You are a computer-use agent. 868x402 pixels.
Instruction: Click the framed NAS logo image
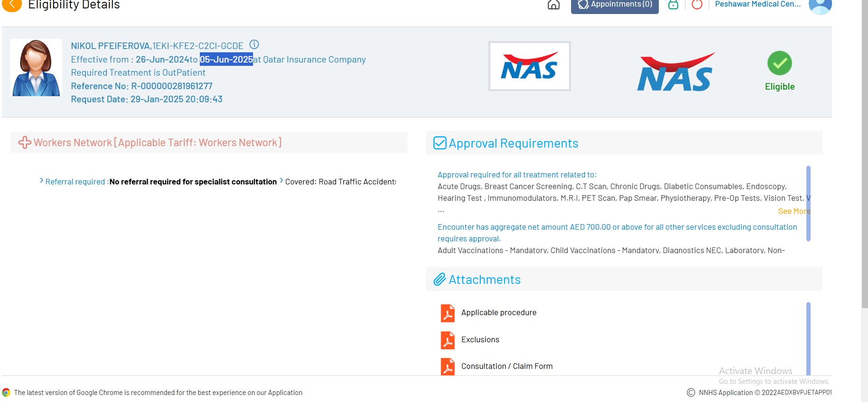click(x=529, y=66)
